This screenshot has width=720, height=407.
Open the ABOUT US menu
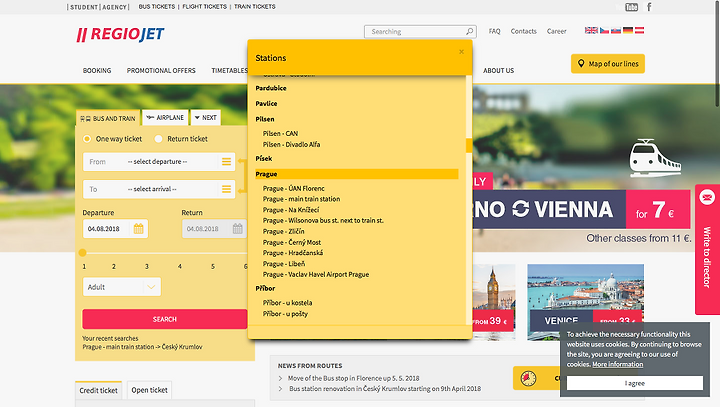point(498,71)
